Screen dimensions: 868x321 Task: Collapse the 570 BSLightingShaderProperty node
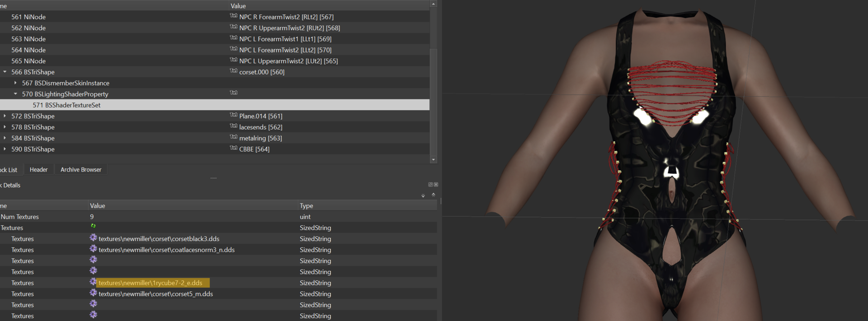pyautogui.click(x=15, y=94)
